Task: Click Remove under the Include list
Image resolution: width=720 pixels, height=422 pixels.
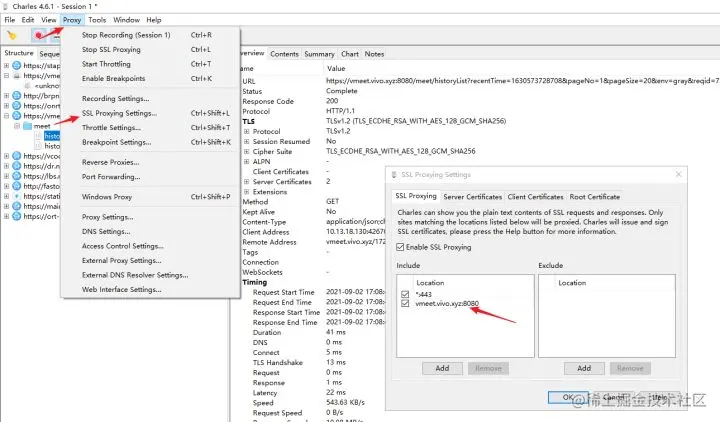Action: point(488,368)
